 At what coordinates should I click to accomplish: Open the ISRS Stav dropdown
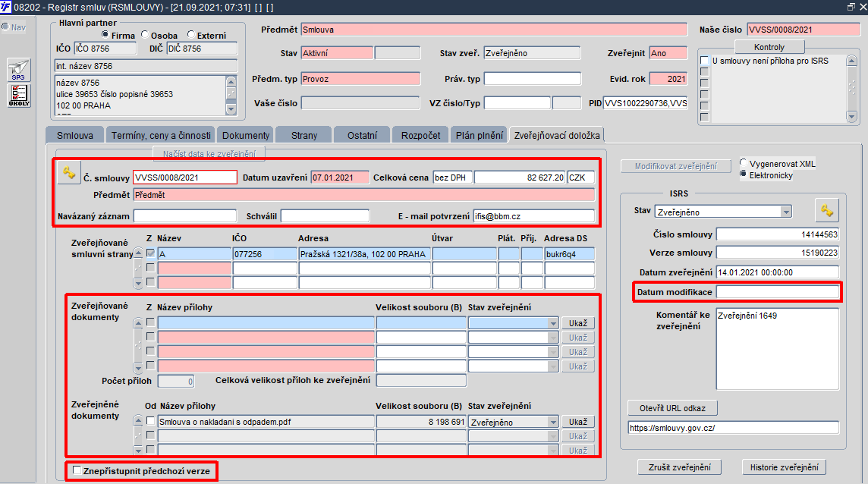tap(785, 212)
